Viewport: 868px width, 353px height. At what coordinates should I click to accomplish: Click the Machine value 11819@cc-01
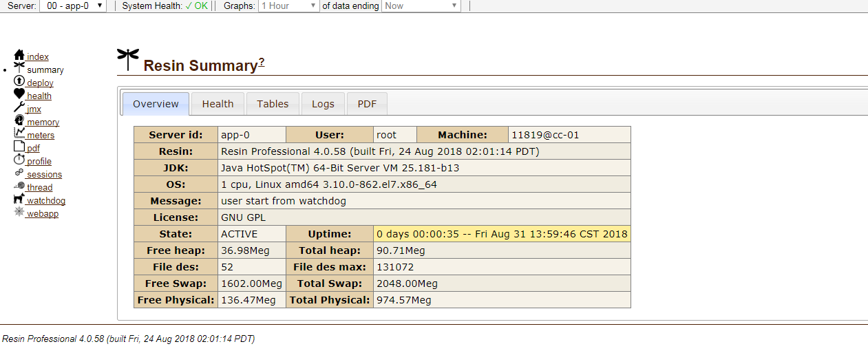click(569, 135)
